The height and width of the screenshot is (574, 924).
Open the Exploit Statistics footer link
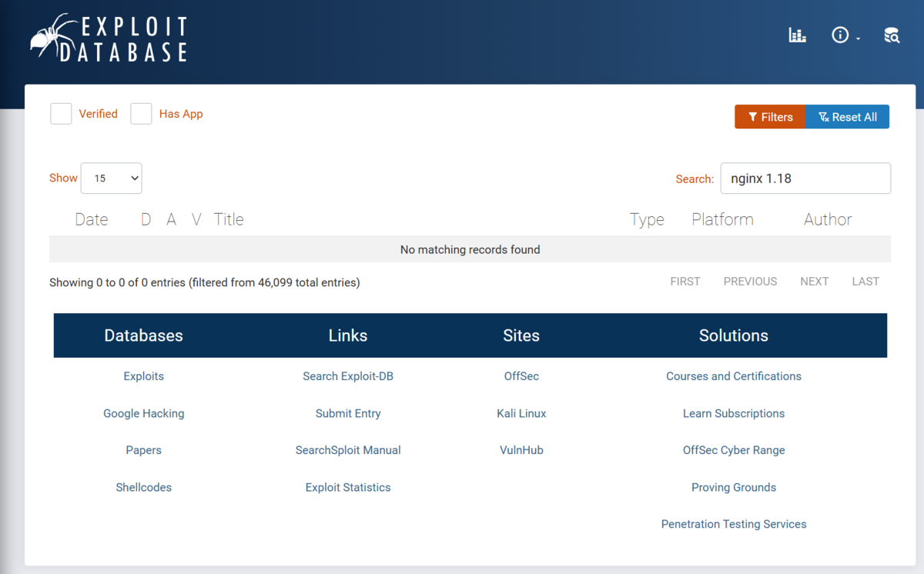click(348, 487)
